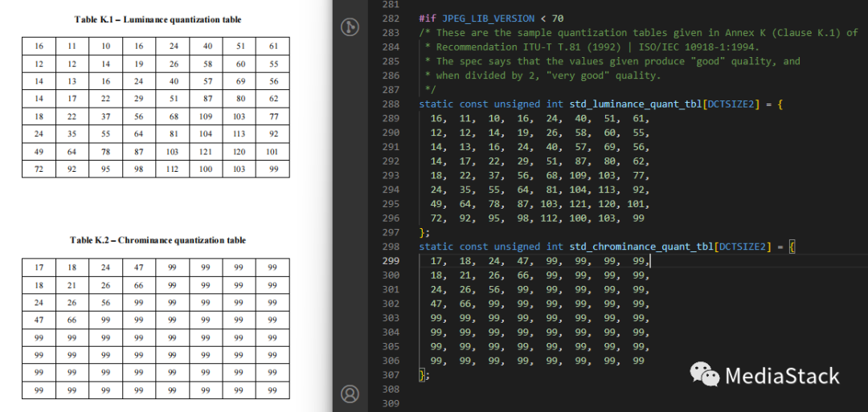868x412 pixels.
Task: Click line number 288 in the gutter
Action: pyautogui.click(x=391, y=104)
